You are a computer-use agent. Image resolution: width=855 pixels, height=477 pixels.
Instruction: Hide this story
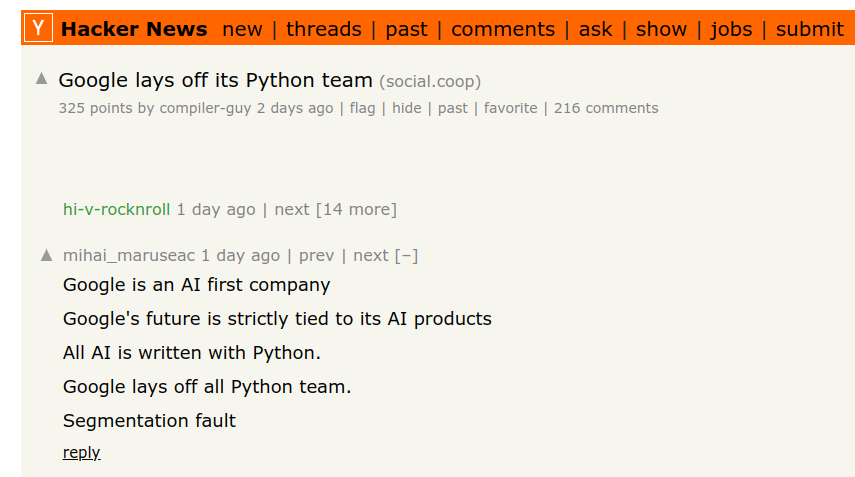click(x=407, y=108)
